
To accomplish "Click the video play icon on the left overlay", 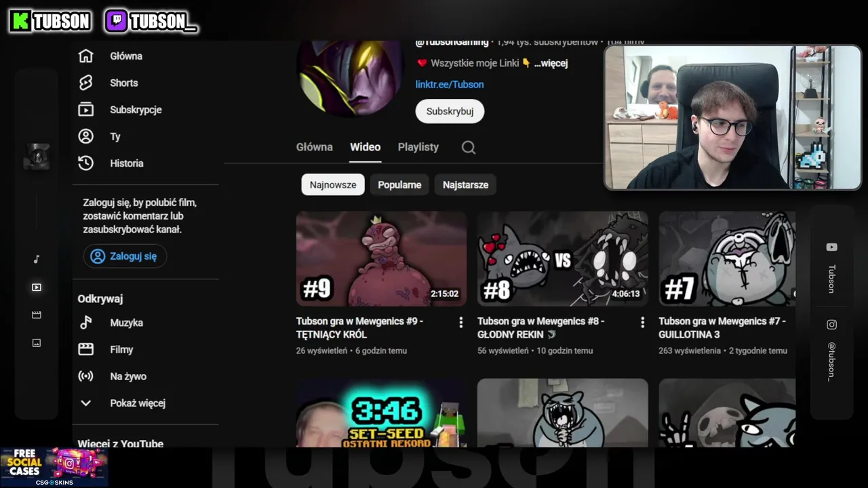I will 37,287.
